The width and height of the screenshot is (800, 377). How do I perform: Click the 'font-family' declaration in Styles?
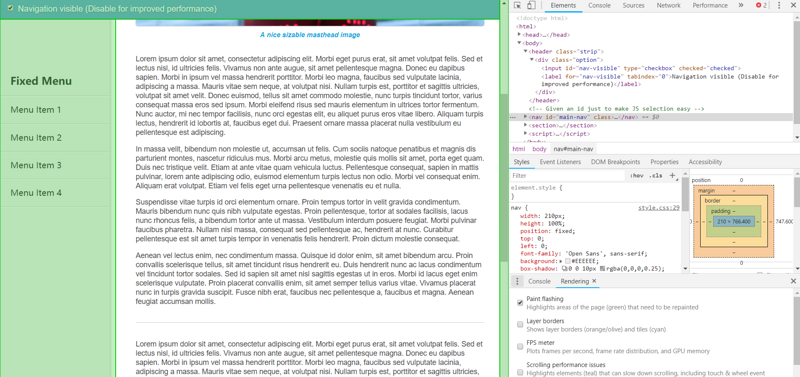(584, 254)
